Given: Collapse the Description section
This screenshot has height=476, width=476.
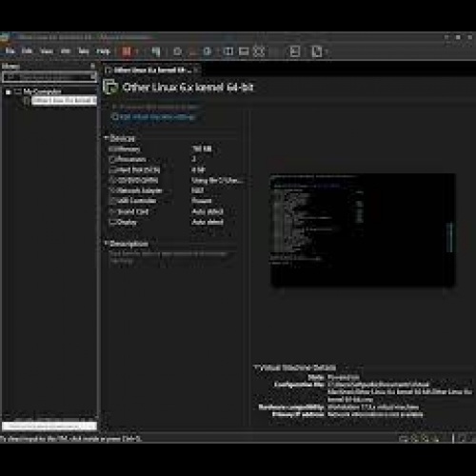Looking at the screenshot, I should (x=106, y=244).
